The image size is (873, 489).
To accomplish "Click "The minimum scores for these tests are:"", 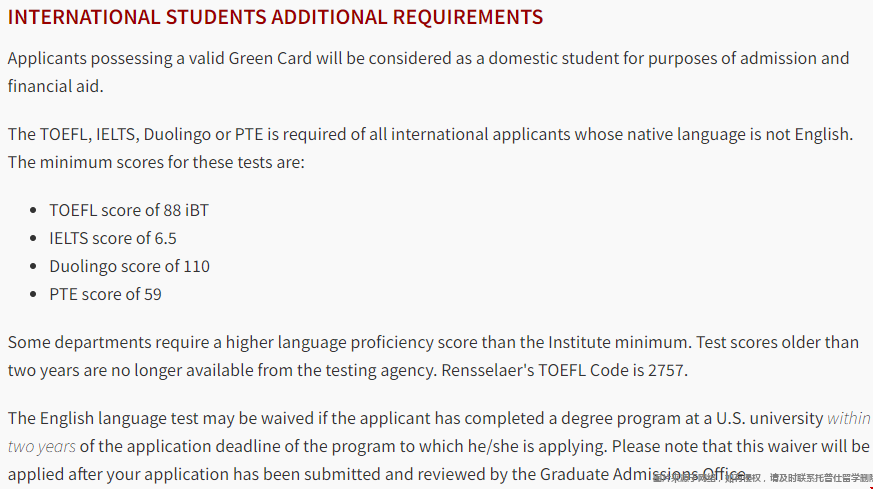I will tap(156, 162).
